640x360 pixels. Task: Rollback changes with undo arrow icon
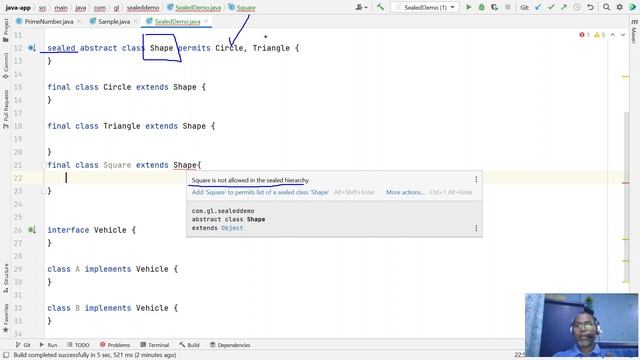(x=590, y=7)
